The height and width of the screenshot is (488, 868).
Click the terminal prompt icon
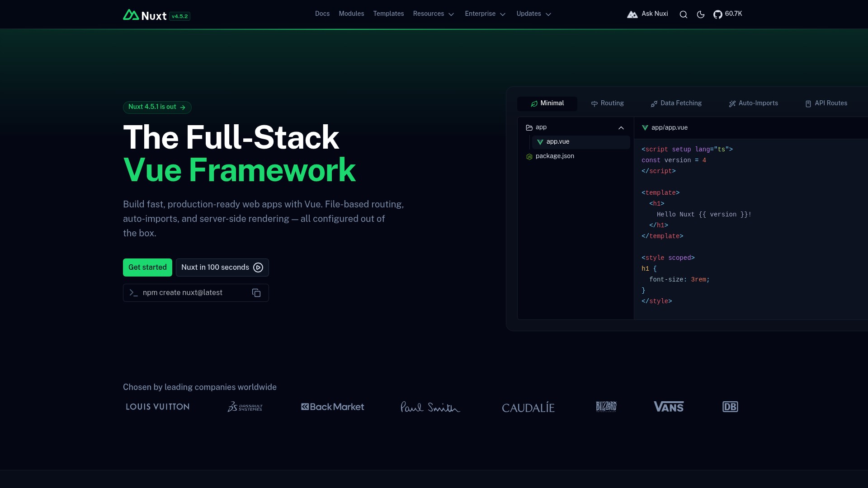(133, 293)
